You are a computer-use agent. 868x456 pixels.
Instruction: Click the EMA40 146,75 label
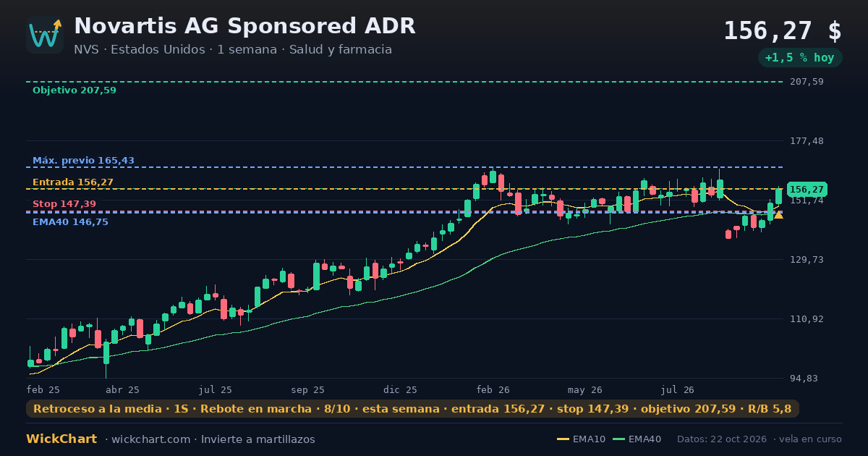70,222
